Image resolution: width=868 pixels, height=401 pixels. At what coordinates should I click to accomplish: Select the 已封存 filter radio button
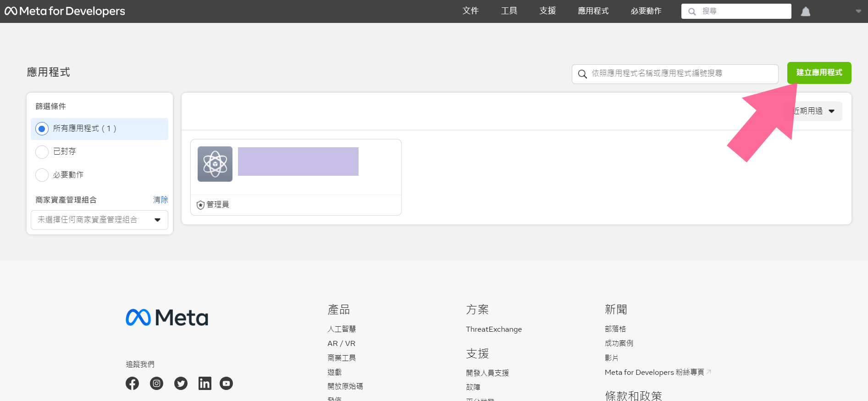coord(42,152)
